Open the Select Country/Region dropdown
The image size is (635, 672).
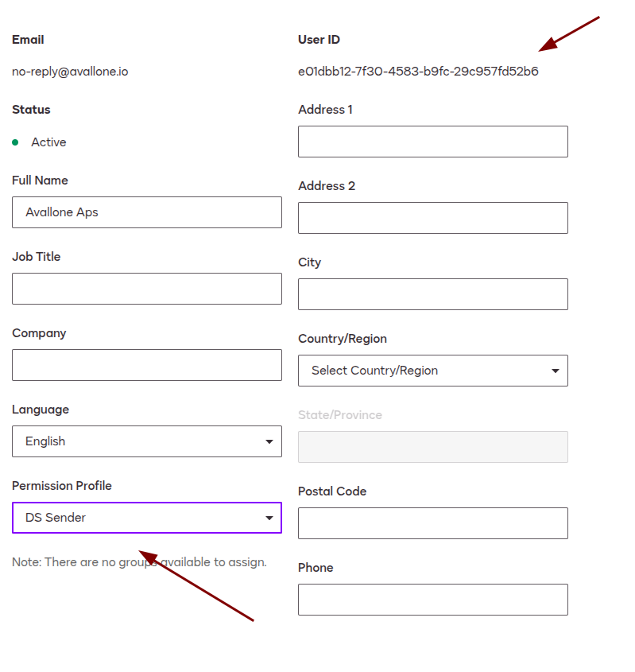(x=433, y=371)
